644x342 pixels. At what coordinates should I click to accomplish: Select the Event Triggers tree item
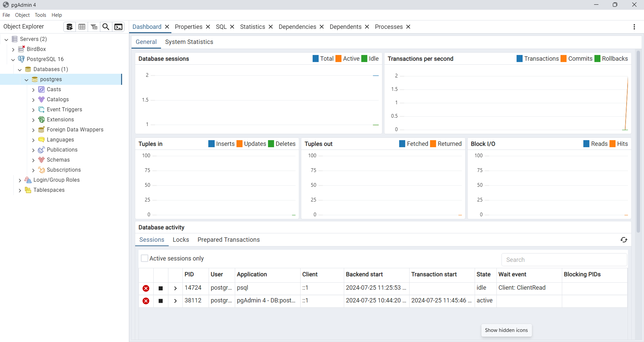pyautogui.click(x=64, y=110)
